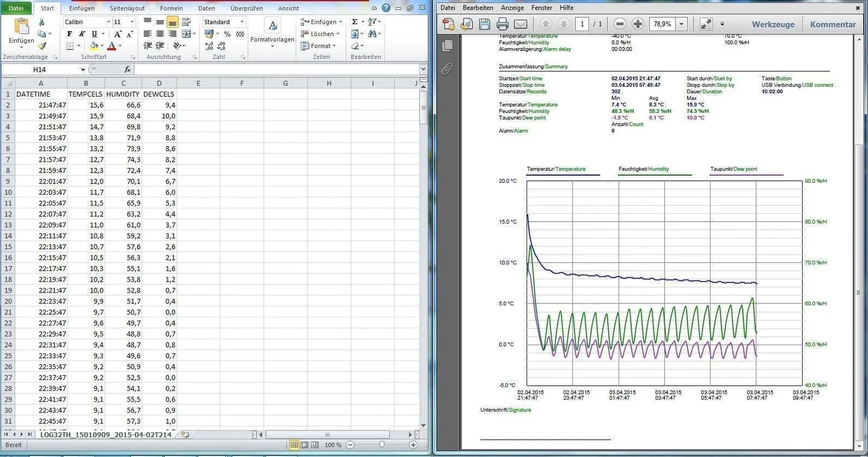
Task: Toggle bottom vertical alignment in Excel ribbon
Action: coord(172,22)
